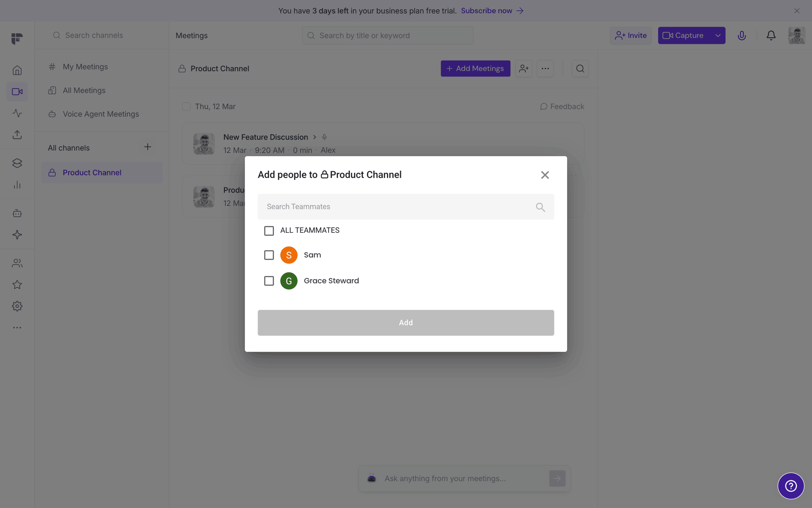Open Voice Agent Meetings

pyautogui.click(x=101, y=114)
